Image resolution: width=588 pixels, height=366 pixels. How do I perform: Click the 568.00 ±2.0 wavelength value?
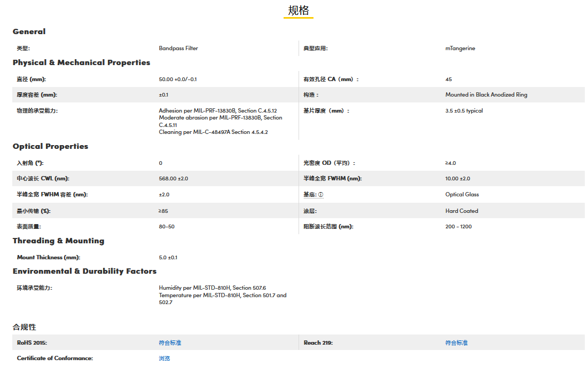click(x=174, y=178)
